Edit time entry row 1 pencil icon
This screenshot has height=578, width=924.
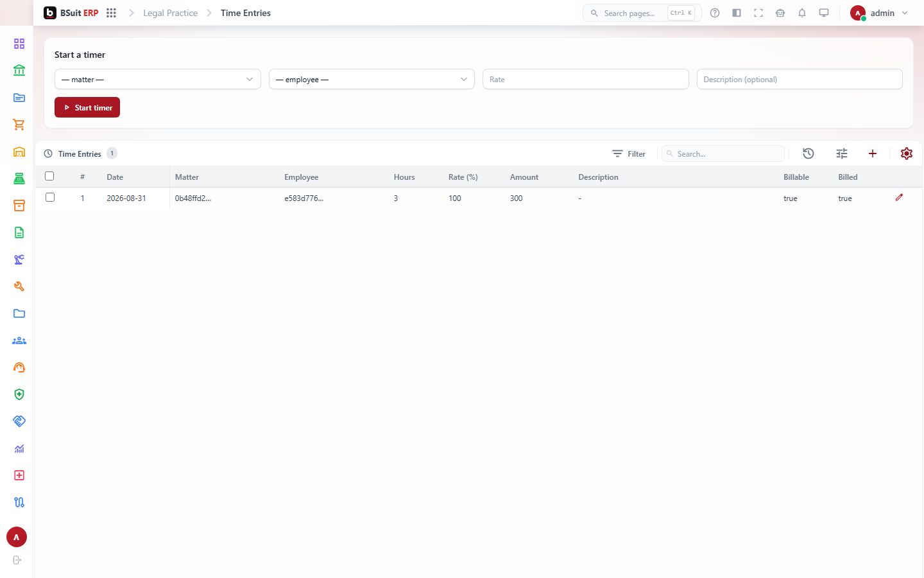click(x=899, y=198)
